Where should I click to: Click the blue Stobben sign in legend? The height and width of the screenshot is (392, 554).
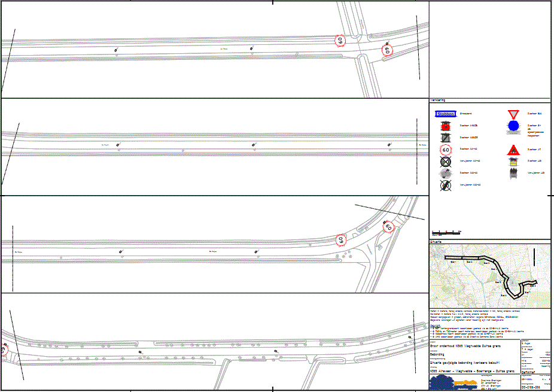(446, 114)
